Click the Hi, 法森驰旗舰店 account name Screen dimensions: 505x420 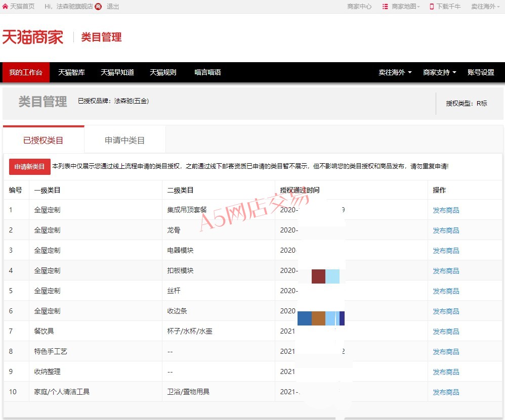pyautogui.click(x=69, y=7)
